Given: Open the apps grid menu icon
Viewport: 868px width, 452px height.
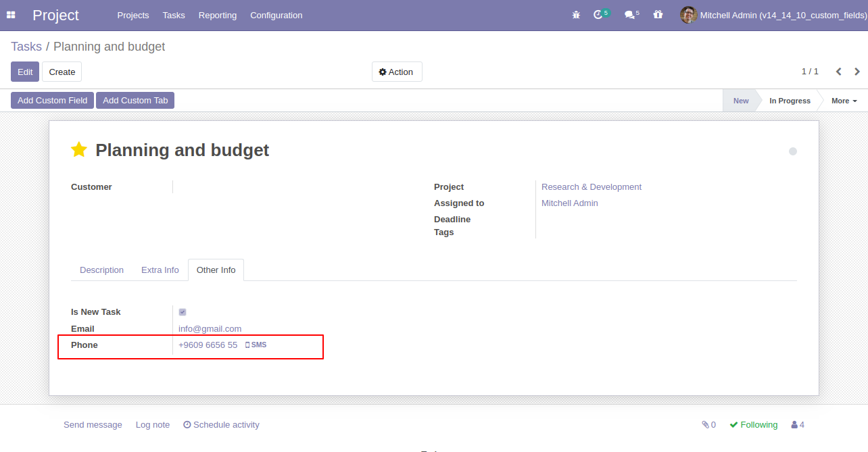Looking at the screenshot, I should [x=11, y=15].
